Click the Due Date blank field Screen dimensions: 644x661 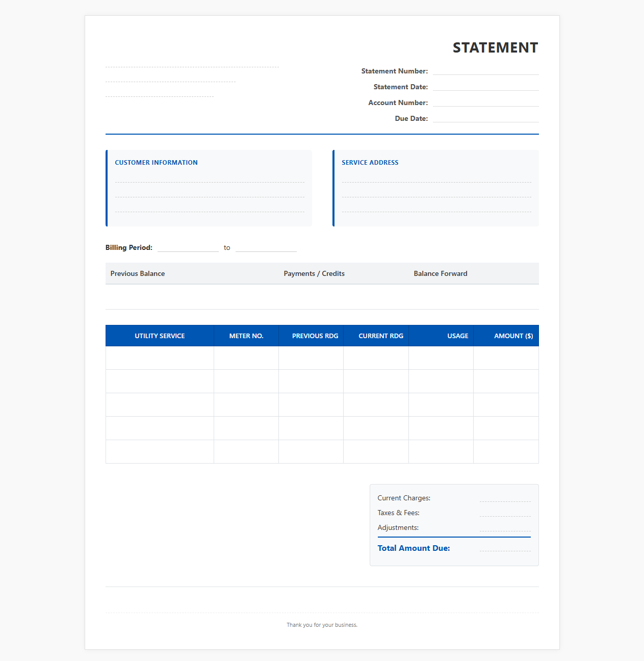coord(485,118)
